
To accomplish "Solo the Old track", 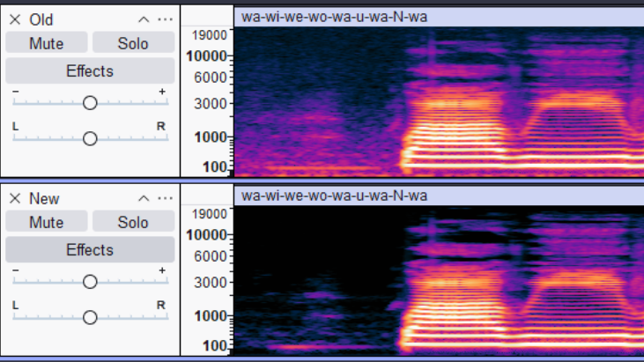I will [133, 43].
